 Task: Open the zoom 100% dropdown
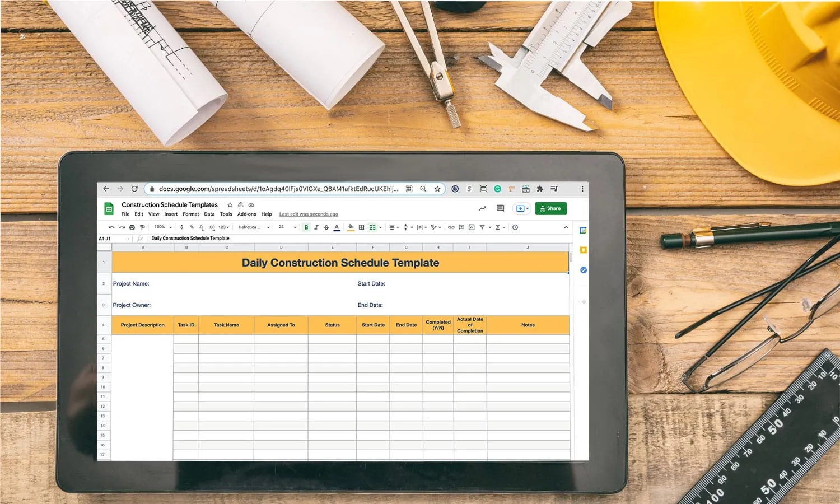tap(163, 227)
